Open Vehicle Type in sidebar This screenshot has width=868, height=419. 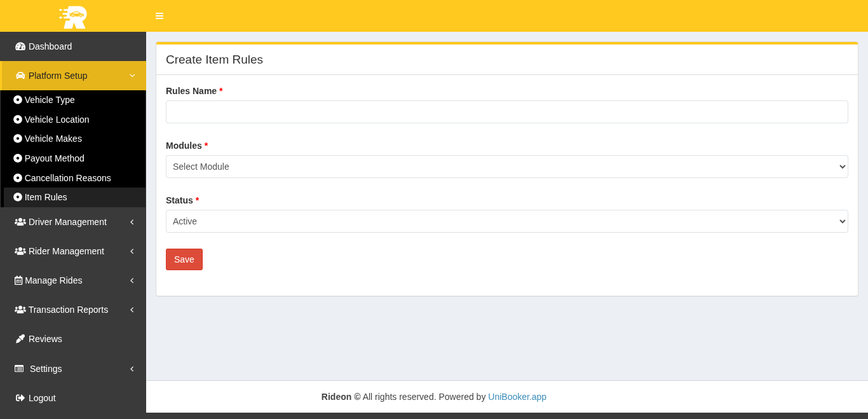click(x=50, y=100)
